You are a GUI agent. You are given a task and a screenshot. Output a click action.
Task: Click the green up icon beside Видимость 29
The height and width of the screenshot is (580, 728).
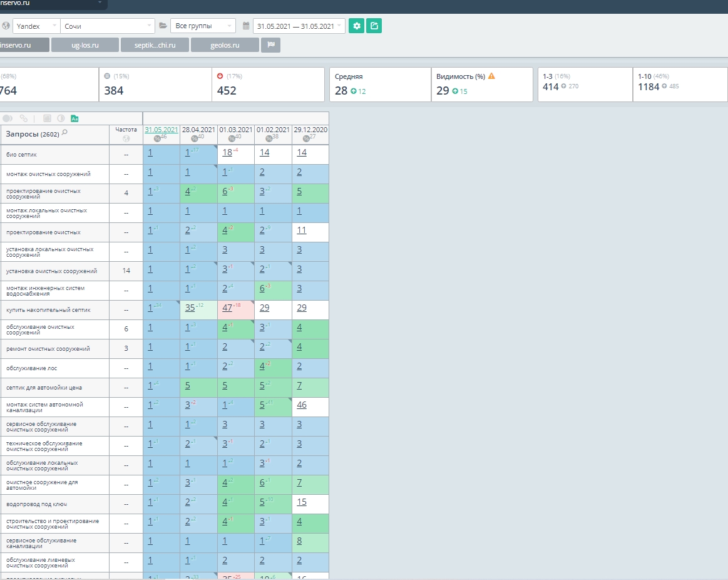click(455, 91)
